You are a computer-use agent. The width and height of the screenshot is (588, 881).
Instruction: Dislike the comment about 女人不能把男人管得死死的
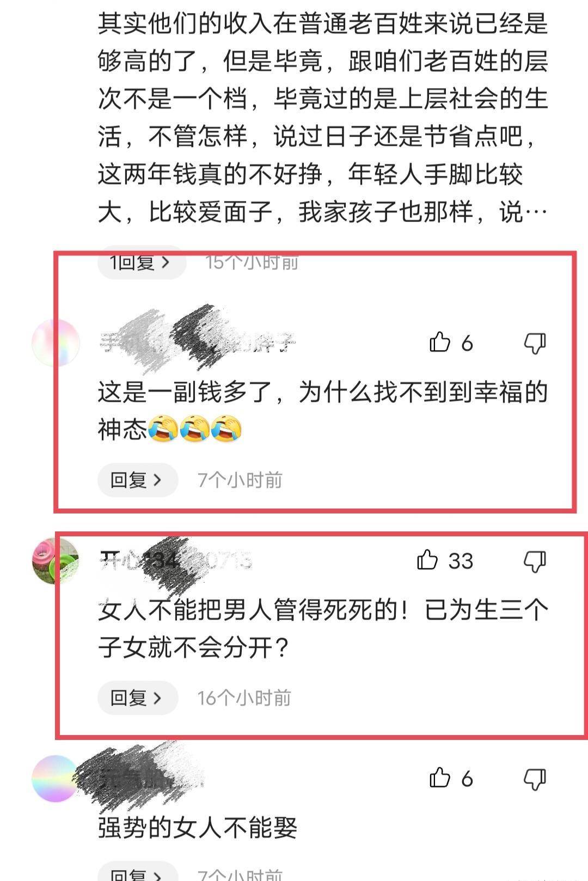[535, 561]
